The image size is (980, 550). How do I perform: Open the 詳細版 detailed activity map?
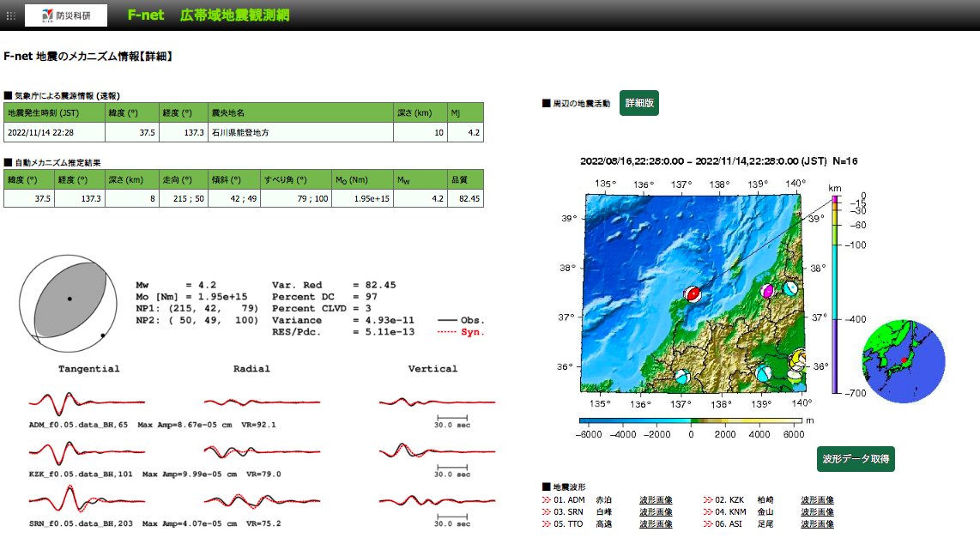(638, 103)
